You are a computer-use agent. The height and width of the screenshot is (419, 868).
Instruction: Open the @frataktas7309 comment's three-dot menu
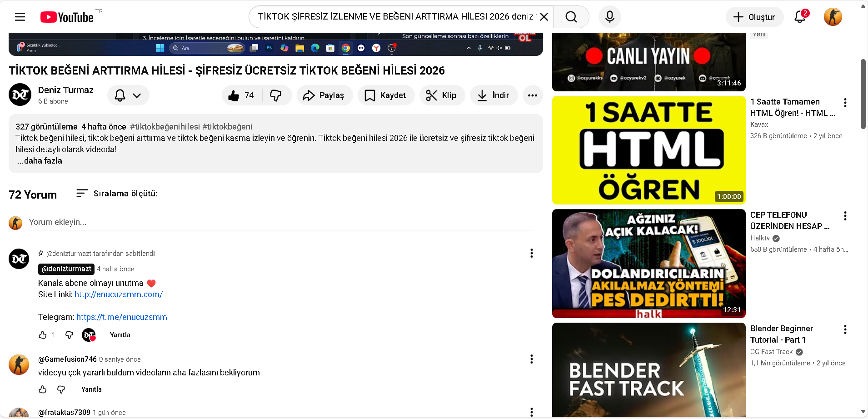[x=531, y=412]
